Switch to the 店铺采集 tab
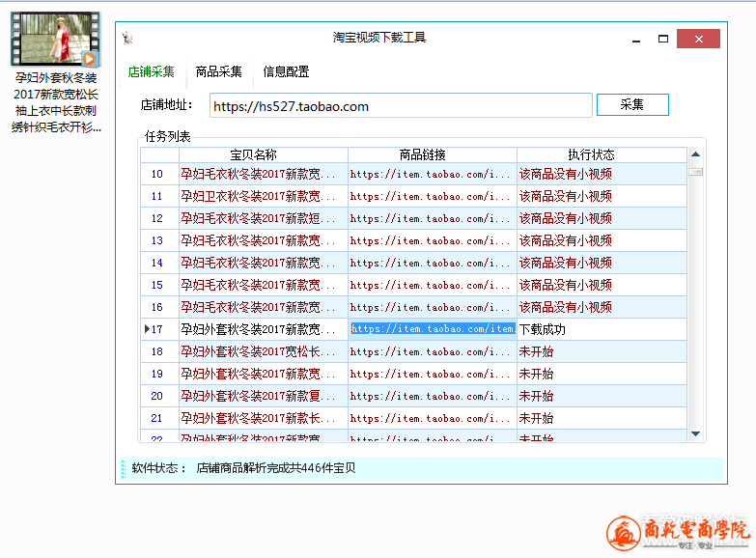Viewport: 756px width, 558px height. pyautogui.click(x=151, y=71)
